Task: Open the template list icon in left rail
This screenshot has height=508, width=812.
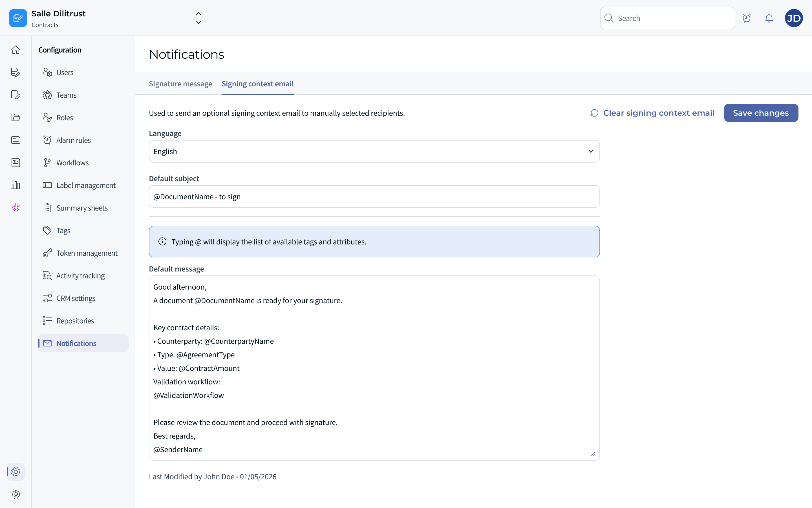Action: [16, 140]
